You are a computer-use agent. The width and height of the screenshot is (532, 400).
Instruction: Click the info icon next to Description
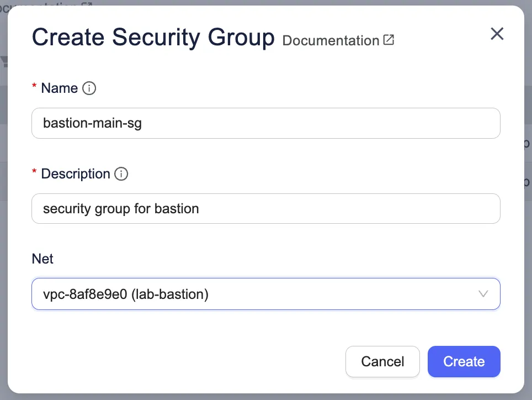[x=121, y=174]
